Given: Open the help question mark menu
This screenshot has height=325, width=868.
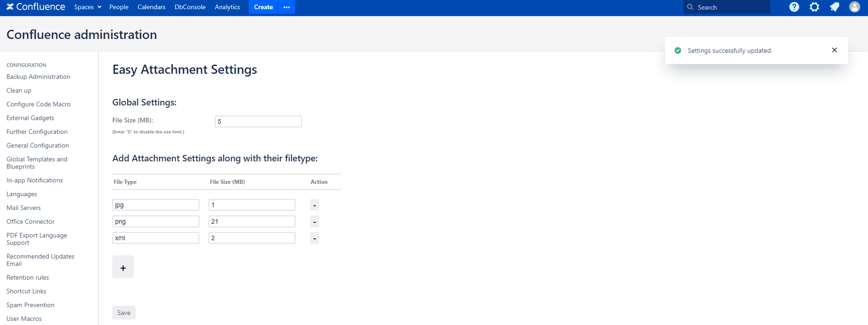Looking at the screenshot, I should [794, 7].
